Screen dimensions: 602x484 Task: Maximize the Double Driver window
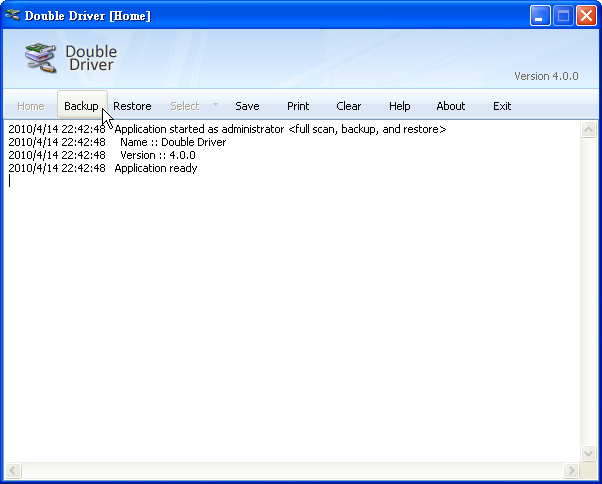[x=563, y=16]
